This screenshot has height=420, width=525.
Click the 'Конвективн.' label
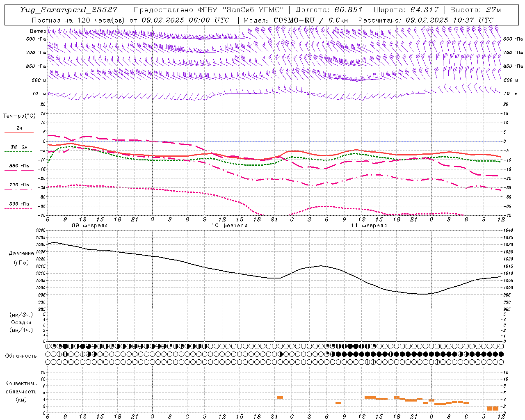(21, 383)
